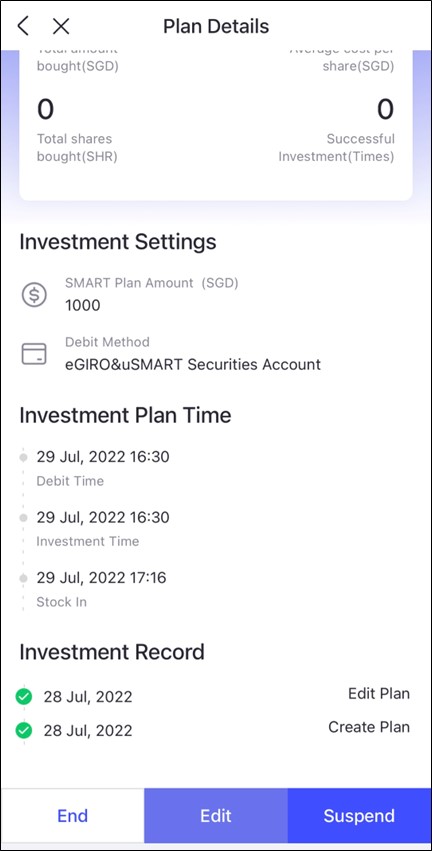Tap the Investment Settings heading

pyautogui.click(x=118, y=242)
